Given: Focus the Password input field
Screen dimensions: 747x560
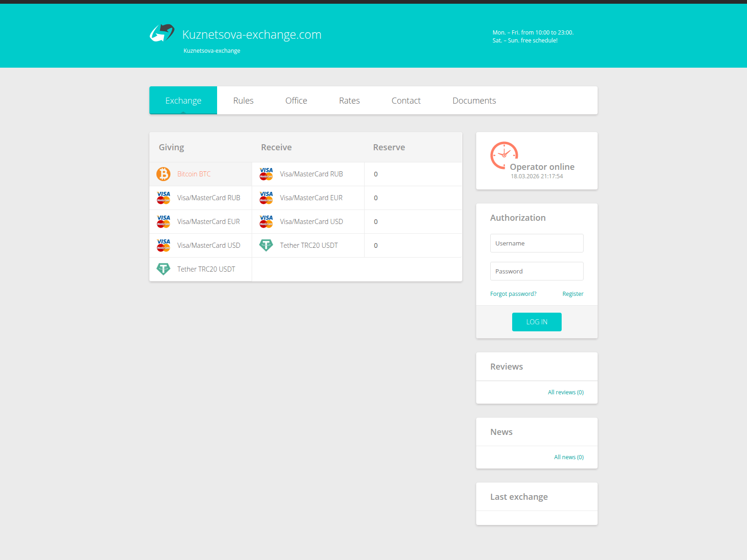Looking at the screenshot, I should (537, 271).
